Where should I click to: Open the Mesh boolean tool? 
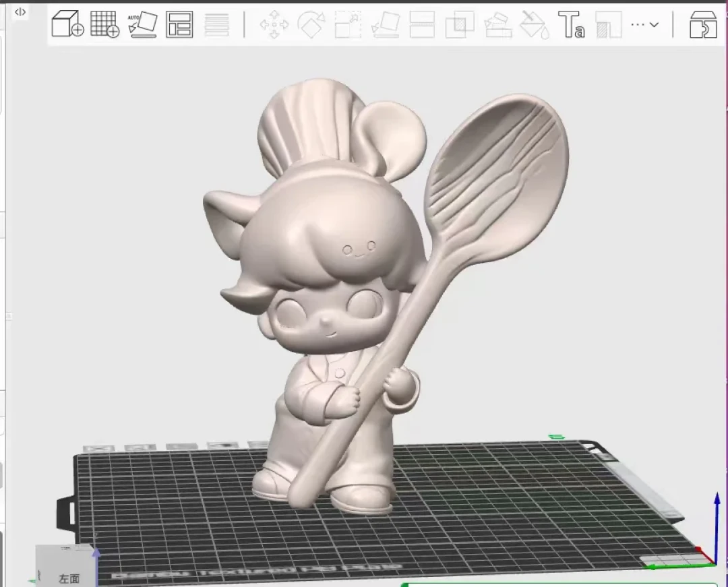(x=460, y=24)
